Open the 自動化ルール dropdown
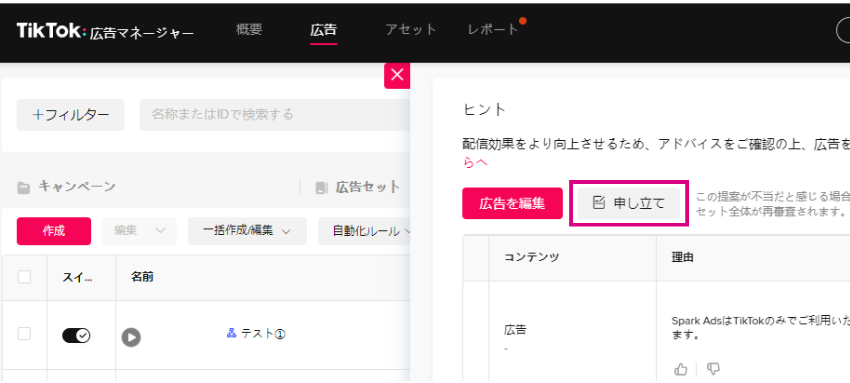Screen dimensions: 850x383 pos(364,231)
